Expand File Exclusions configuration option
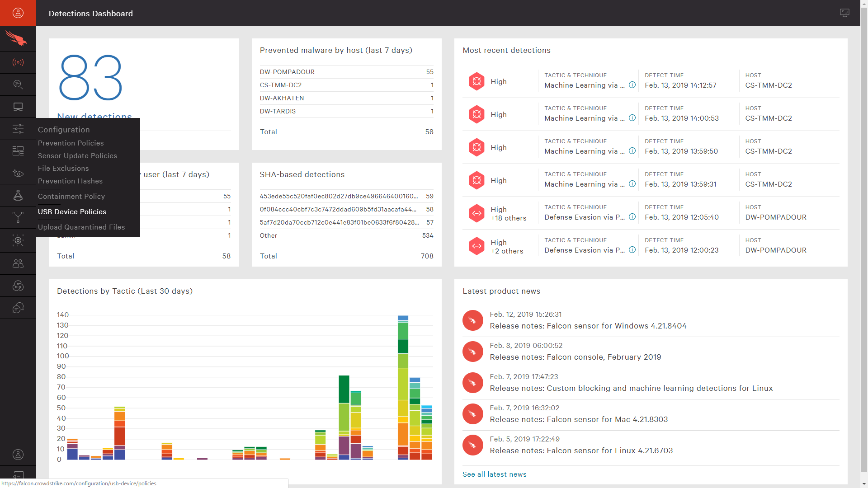868x488 pixels. (63, 168)
